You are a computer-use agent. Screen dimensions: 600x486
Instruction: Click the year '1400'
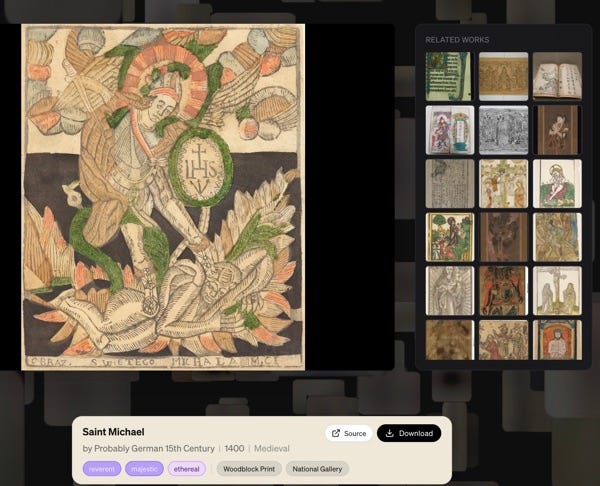tap(234, 448)
